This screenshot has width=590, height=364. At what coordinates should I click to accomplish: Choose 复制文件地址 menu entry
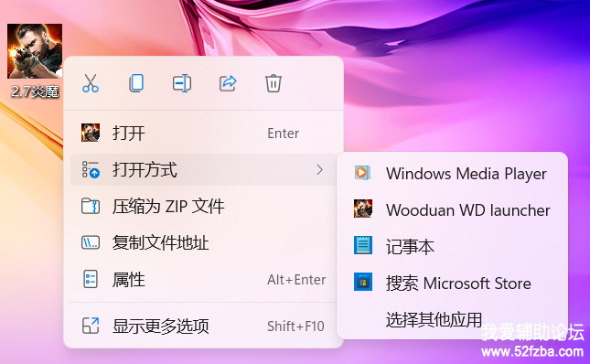[x=203, y=243]
